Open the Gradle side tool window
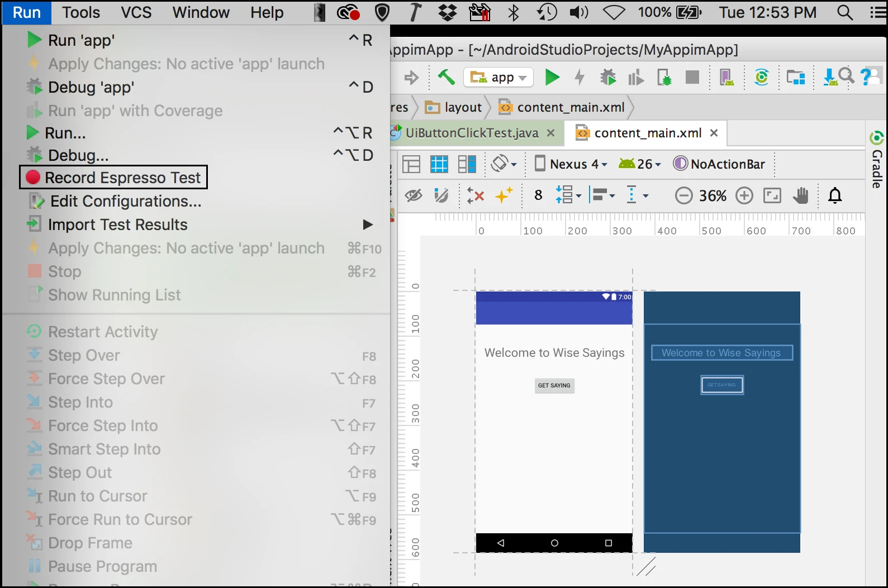The height and width of the screenshot is (588, 888). (x=877, y=160)
